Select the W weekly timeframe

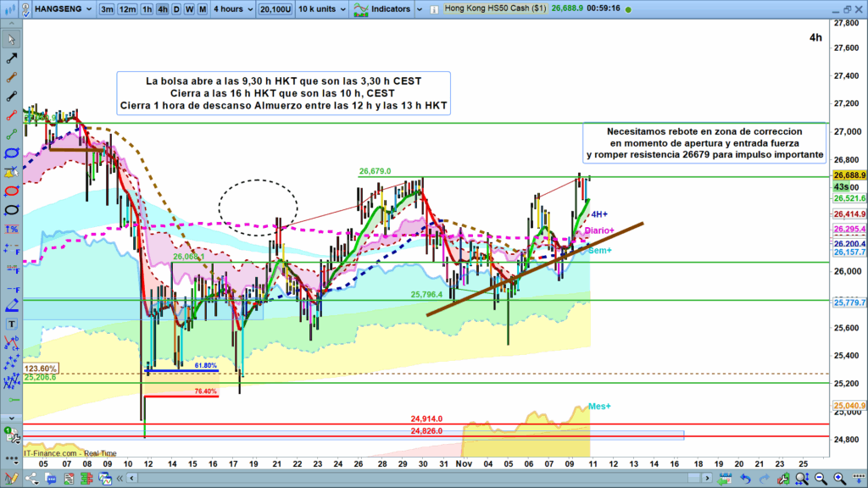188,9
